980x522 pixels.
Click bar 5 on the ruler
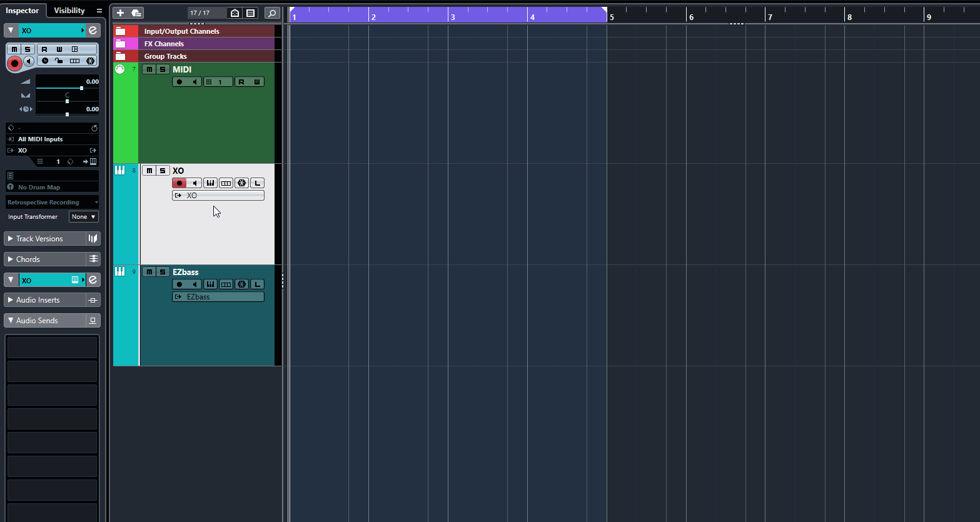[612, 17]
